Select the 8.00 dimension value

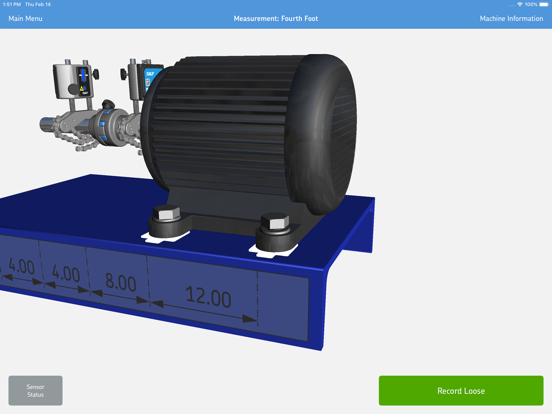[x=121, y=282]
